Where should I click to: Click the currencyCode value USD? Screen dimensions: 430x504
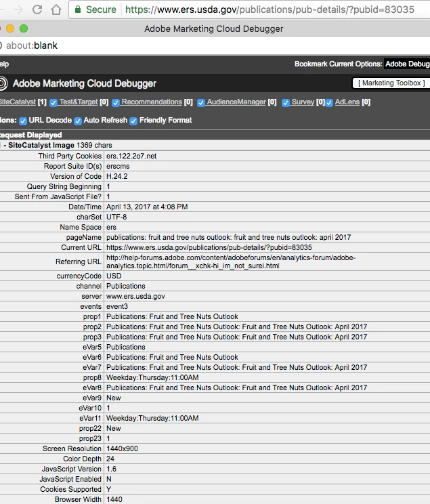pyautogui.click(x=114, y=276)
